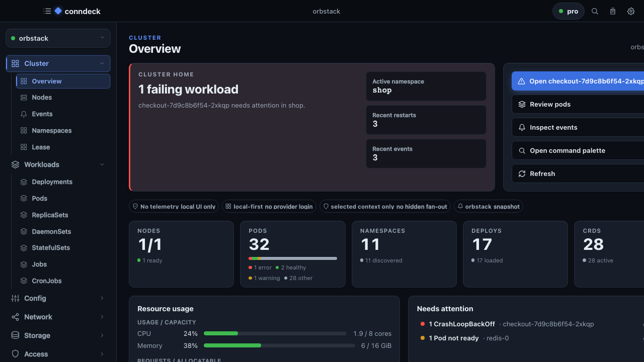Open the Namespaces 11 stat card
The image size is (644, 362).
(404, 254)
